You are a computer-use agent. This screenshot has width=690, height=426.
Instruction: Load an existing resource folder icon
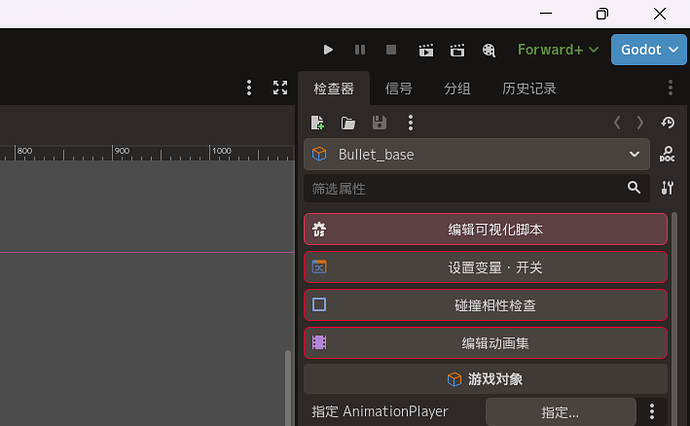[x=348, y=123]
